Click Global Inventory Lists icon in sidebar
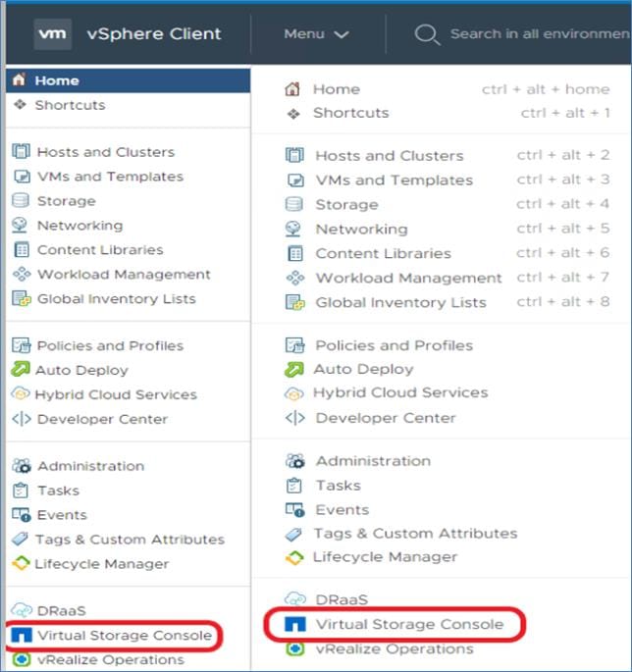This screenshot has width=632, height=672. click(x=22, y=298)
